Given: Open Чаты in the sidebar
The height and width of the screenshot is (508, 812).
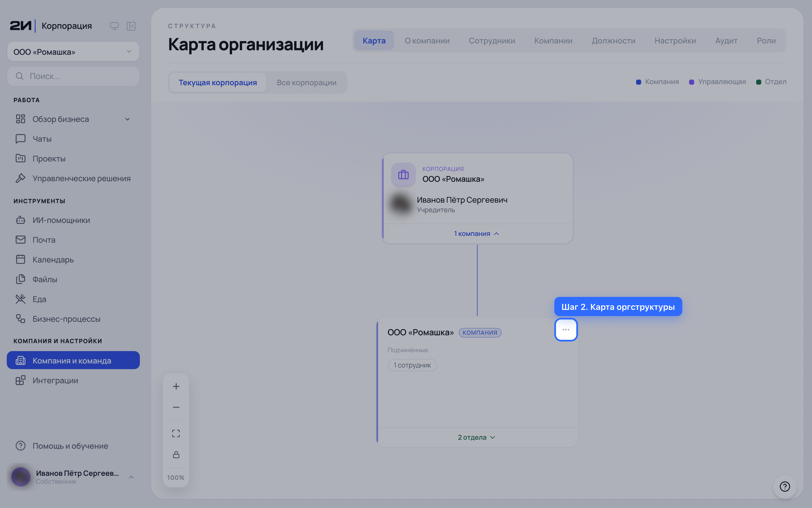Looking at the screenshot, I should [x=73, y=139].
